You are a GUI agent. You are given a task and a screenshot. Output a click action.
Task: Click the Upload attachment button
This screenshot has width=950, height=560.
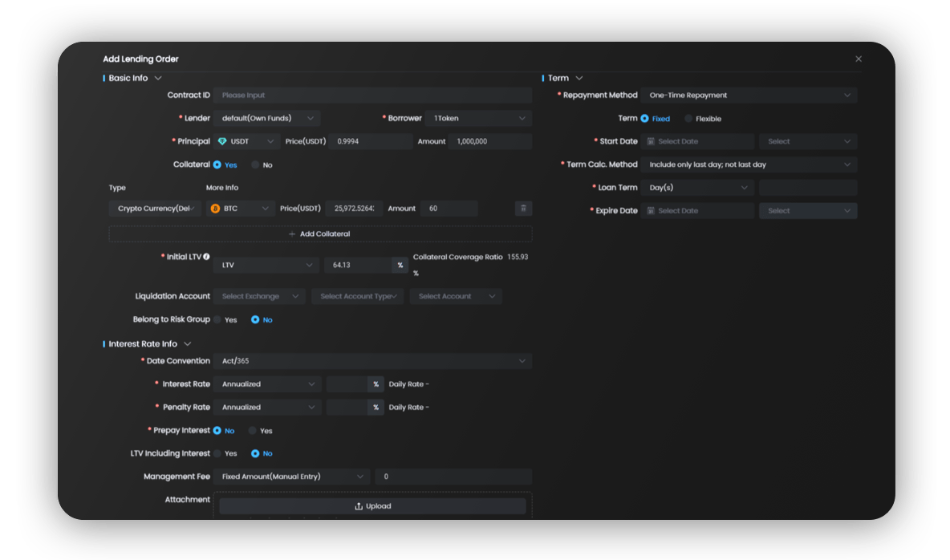pos(372,507)
